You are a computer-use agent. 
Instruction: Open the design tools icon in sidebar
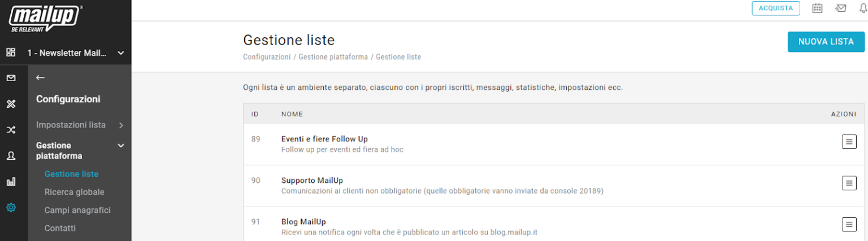11,104
